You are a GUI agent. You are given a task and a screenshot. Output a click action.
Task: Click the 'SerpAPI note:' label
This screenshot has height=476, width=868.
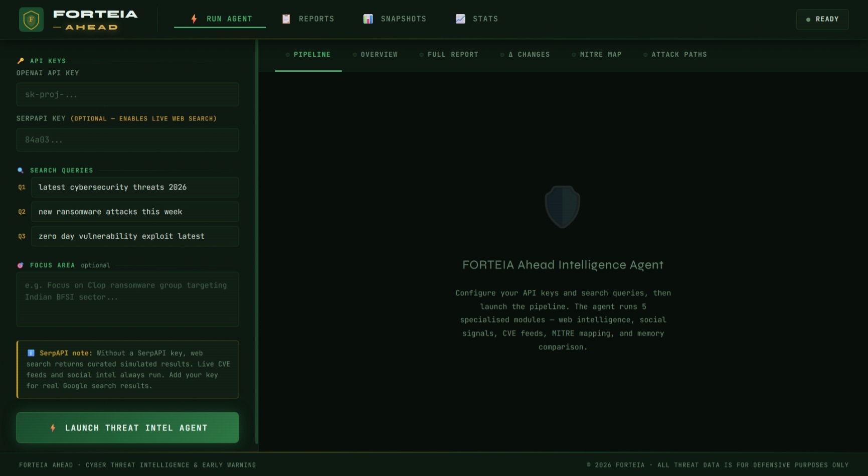(66, 353)
